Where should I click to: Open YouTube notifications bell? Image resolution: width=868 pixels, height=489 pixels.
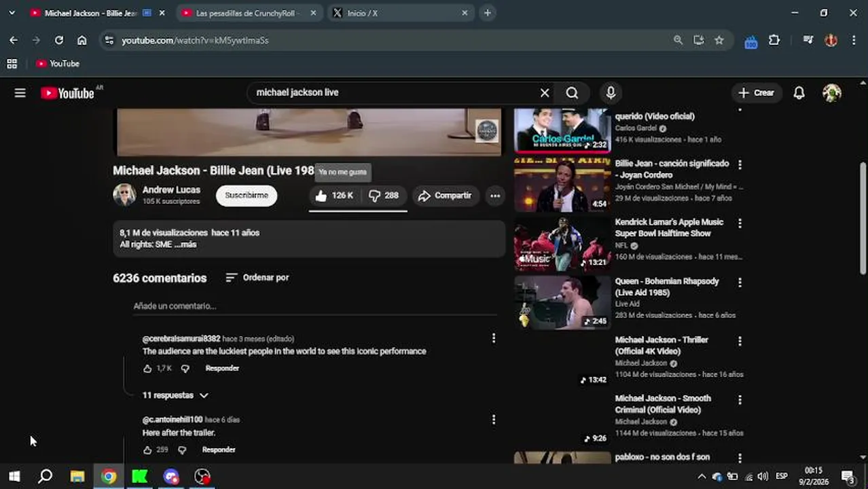(x=799, y=93)
